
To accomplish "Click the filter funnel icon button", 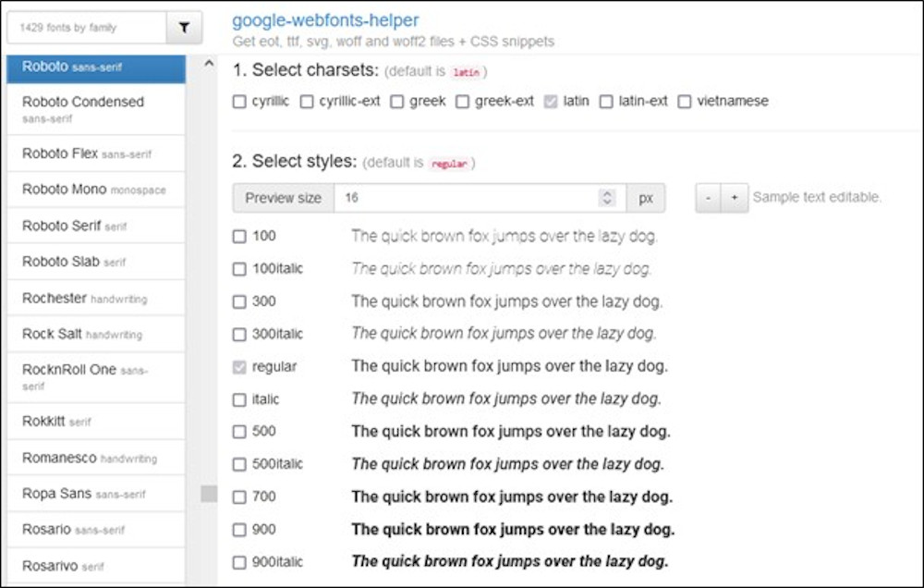I will click(x=184, y=28).
